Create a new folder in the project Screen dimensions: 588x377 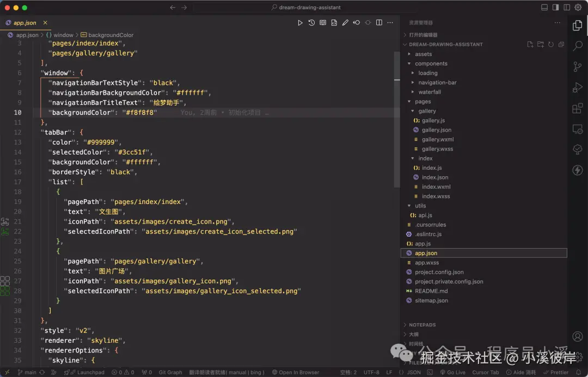pos(541,45)
